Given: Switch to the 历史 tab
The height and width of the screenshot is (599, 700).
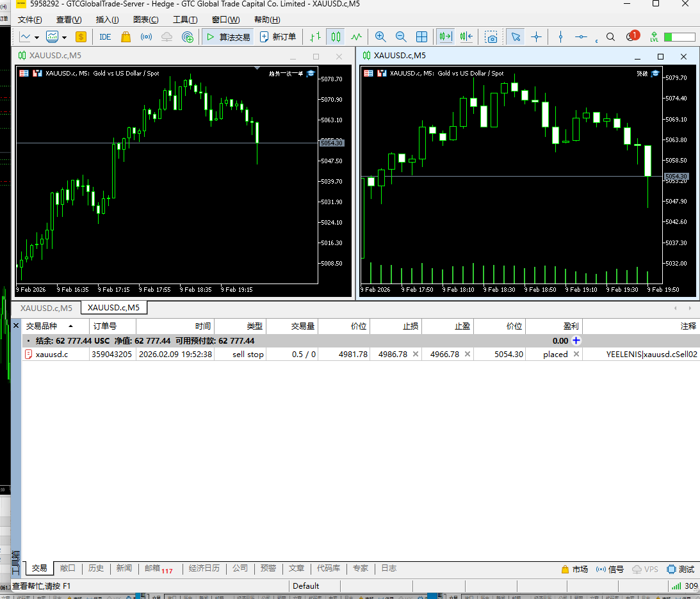Looking at the screenshot, I should (x=96, y=568).
